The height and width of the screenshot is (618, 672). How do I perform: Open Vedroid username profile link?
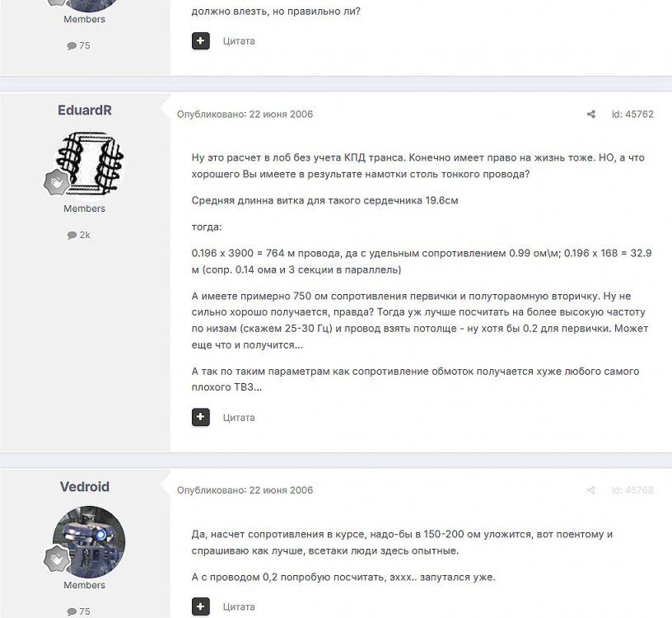click(85, 487)
